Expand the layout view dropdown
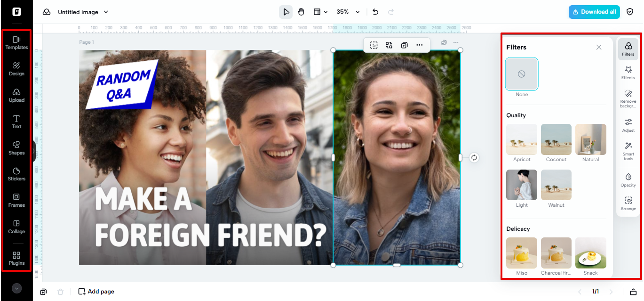The height and width of the screenshot is (301, 644). tap(320, 12)
